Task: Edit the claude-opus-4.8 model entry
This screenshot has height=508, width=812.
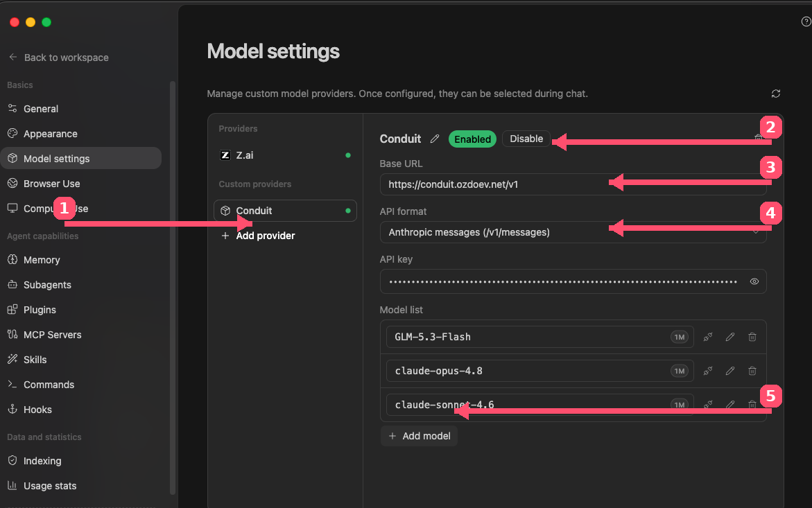Action: coord(730,371)
